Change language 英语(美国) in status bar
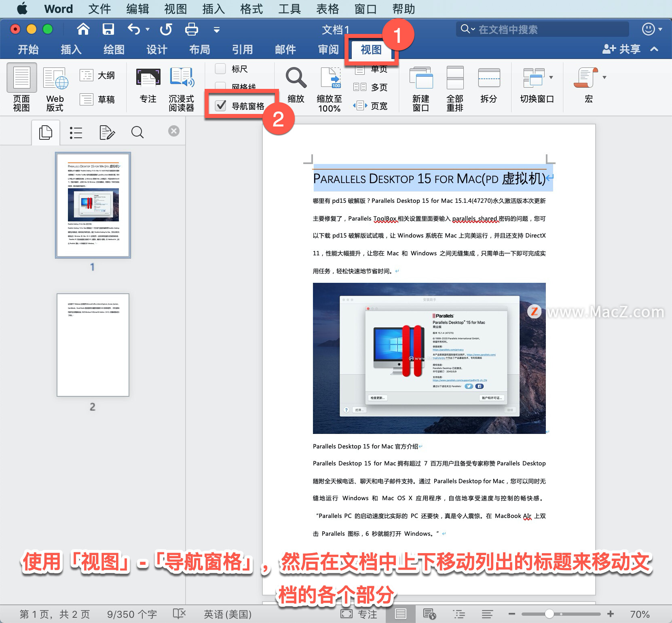Screen dimensions: 672x623 pyautogui.click(x=228, y=614)
